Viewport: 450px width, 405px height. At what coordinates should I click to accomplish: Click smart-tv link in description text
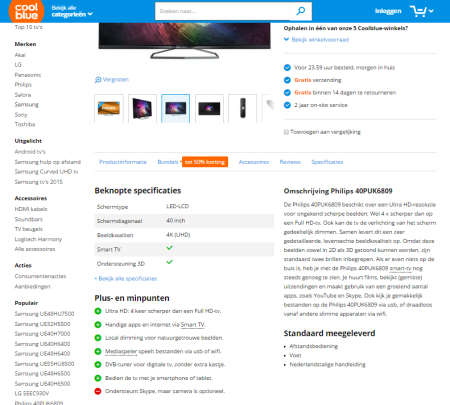click(400, 268)
